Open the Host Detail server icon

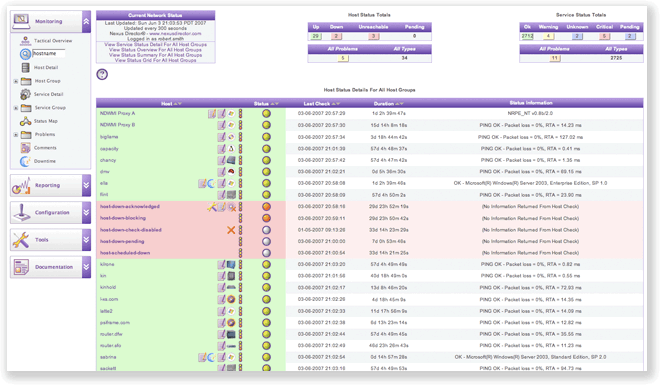point(25,67)
